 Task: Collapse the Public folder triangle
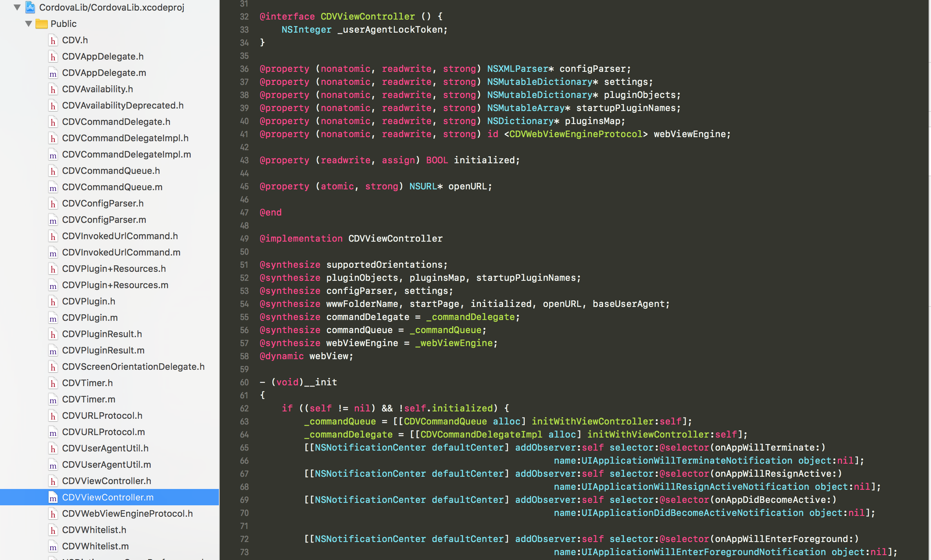pos(29,24)
